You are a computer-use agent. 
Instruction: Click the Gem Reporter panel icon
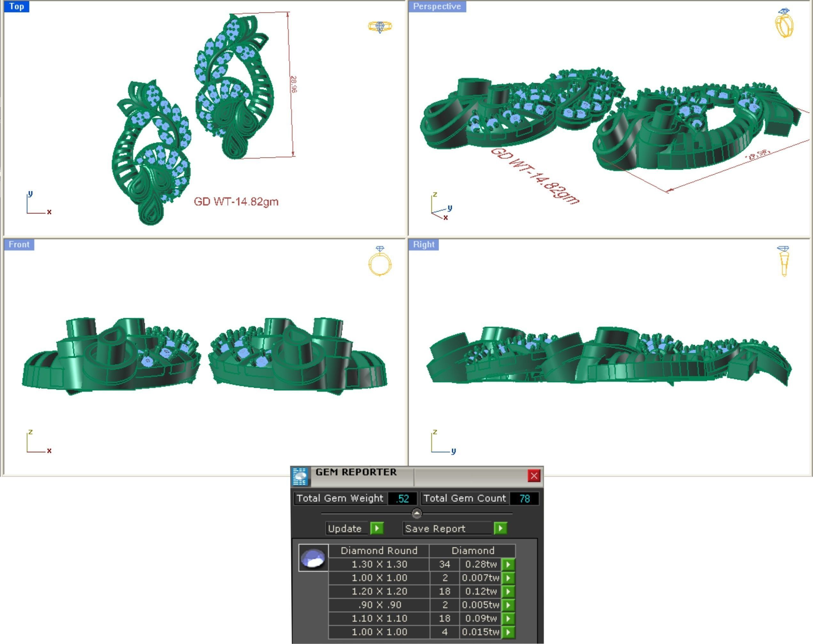tap(300, 476)
